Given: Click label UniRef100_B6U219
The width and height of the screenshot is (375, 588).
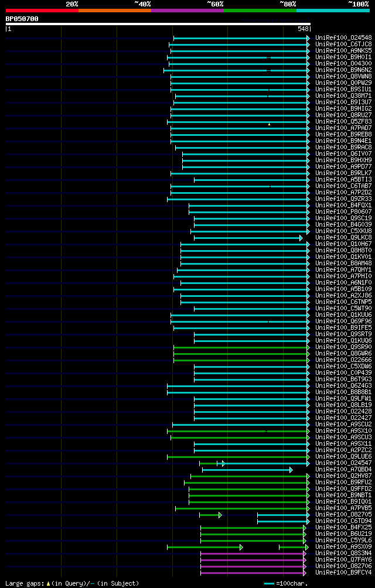Looking at the screenshot, I should point(343,534).
